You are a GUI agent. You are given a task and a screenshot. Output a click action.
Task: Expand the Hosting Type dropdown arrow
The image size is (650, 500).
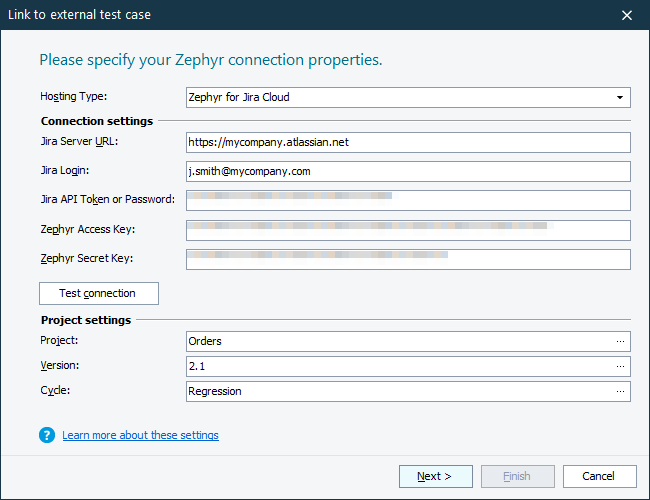[x=620, y=97]
